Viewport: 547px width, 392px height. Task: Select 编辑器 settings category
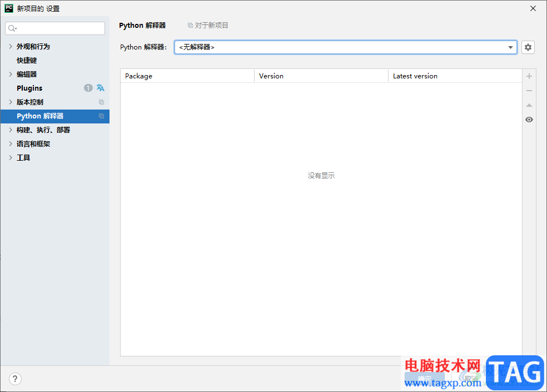27,74
